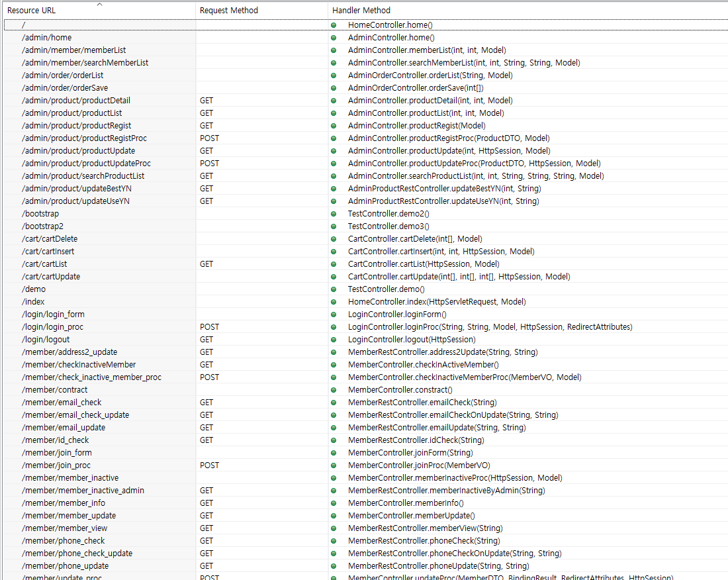
Task: Click green icon beside MemberRestController.phoneCheck(String)
Action: [x=334, y=540]
